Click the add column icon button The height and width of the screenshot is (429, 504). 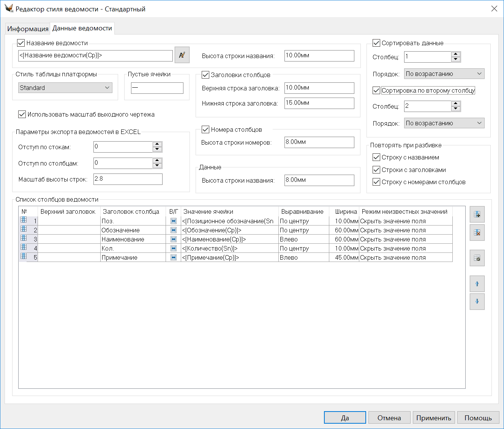[477, 214]
